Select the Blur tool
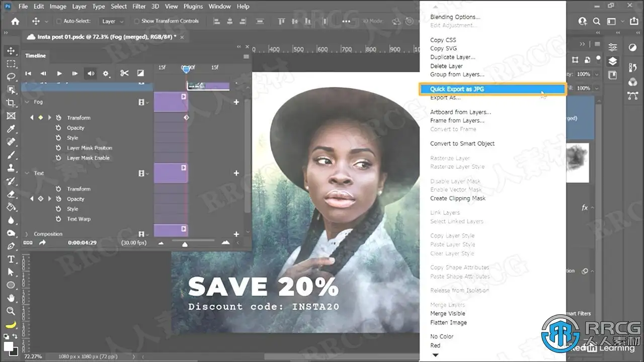 click(11, 220)
